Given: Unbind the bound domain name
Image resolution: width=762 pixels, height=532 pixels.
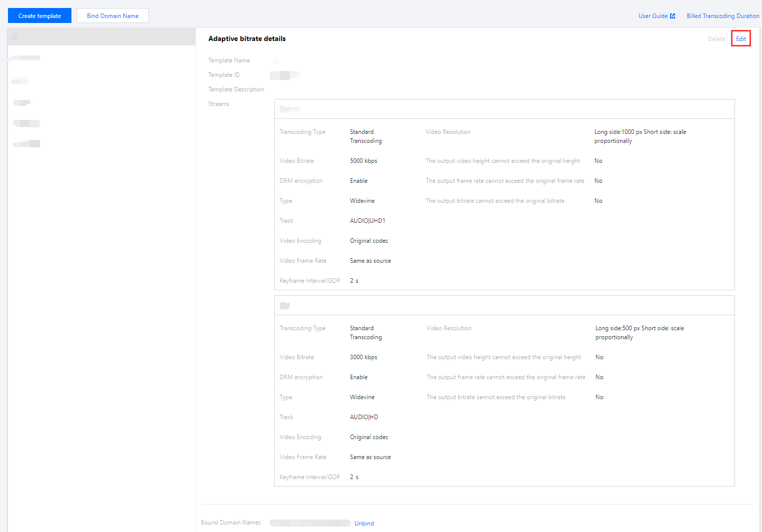Looking at the screenshot, I should click(364, 524).
